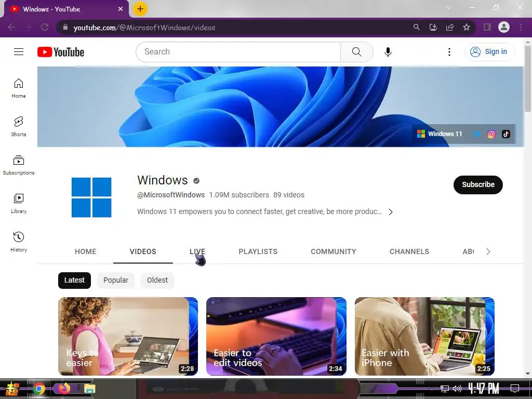The width and height of the screenshot is (532, 399).
Task: Bookmark this page with star icon
Action: point(467,27)
